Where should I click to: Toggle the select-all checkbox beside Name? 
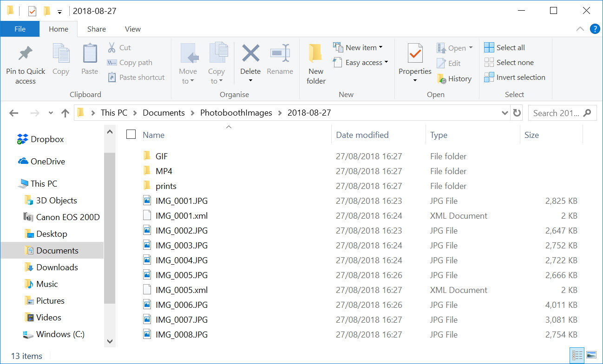(131, 135)
